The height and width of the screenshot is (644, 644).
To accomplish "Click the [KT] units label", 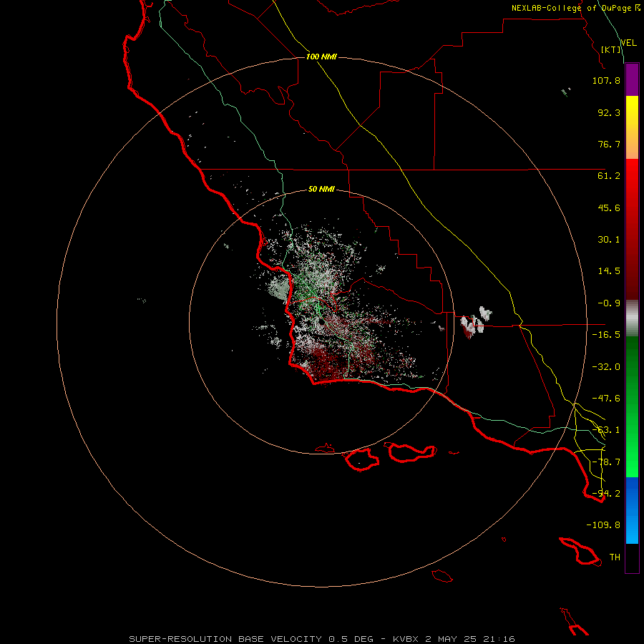I will [611, 49].
